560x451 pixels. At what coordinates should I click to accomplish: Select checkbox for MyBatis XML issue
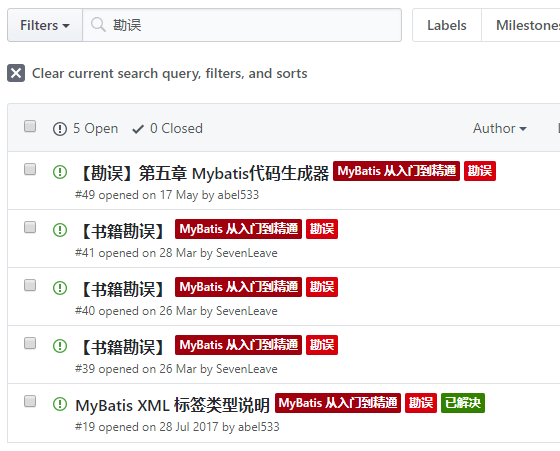(30, 401)
